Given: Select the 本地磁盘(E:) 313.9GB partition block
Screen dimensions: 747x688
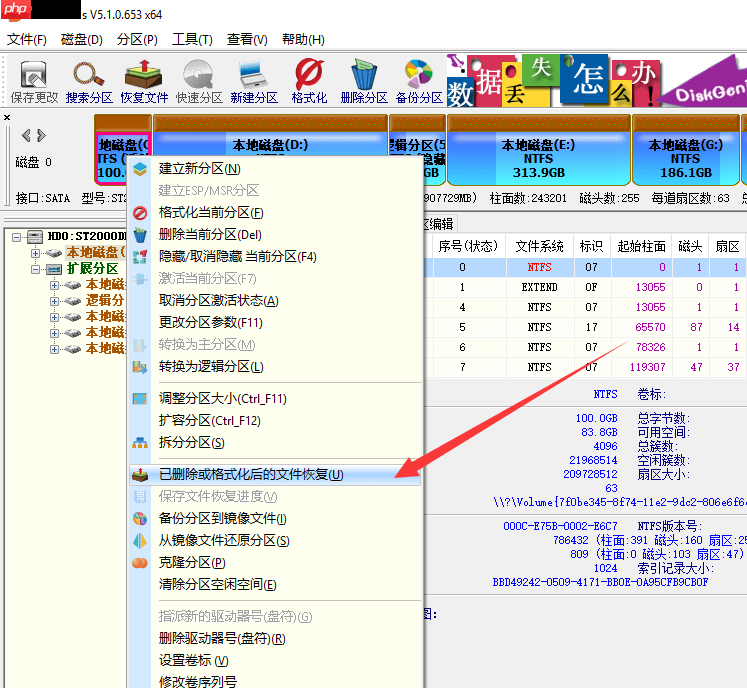Looking at the screenshot, I should (x=538, y=158).
